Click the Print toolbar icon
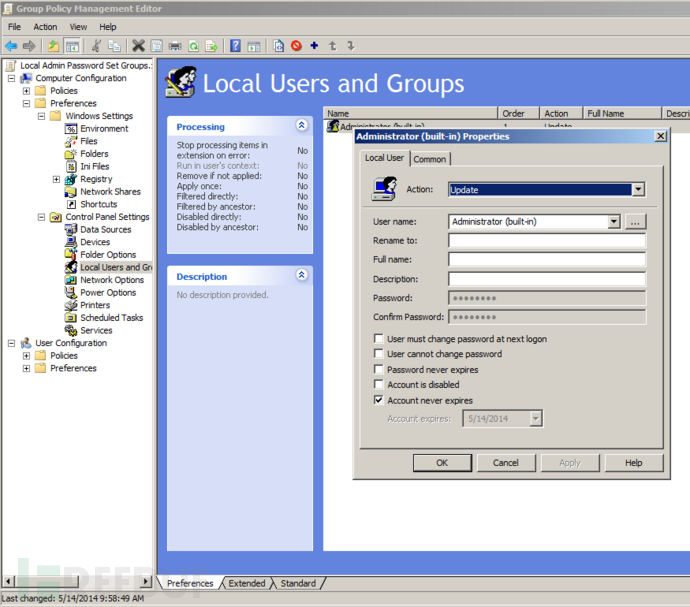Viewport: 690px width, 607px height. pos(175,46)
